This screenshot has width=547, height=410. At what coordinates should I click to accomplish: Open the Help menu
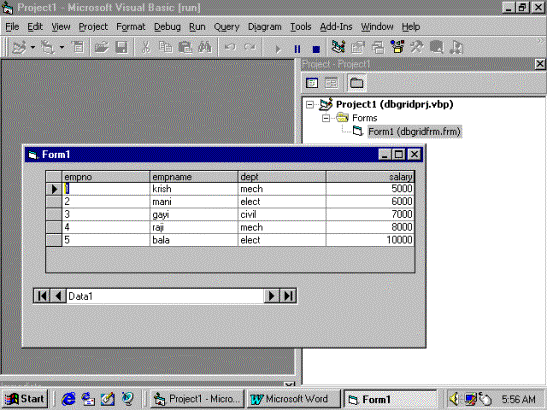pyautogui.click(x=411, y=27)
